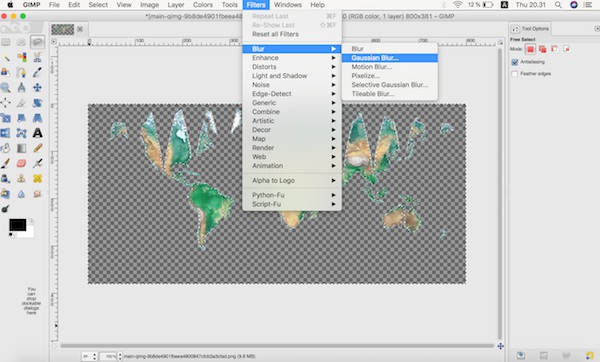Set mode to replace current selection

530,49
